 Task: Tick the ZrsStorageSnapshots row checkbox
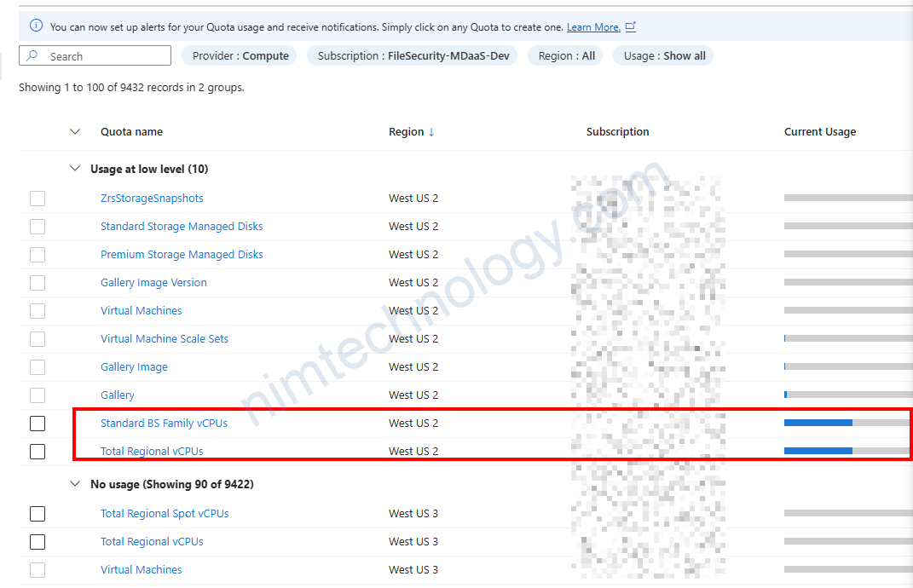click(x=38, y=199)
